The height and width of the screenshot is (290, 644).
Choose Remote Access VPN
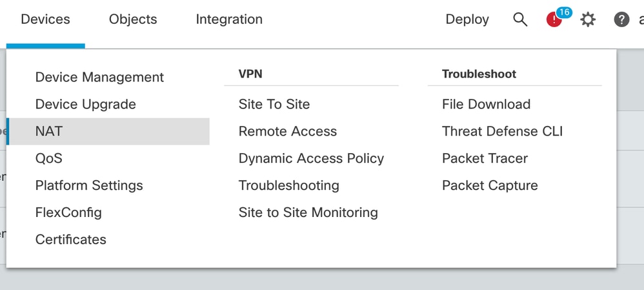[x=288, y=131]
